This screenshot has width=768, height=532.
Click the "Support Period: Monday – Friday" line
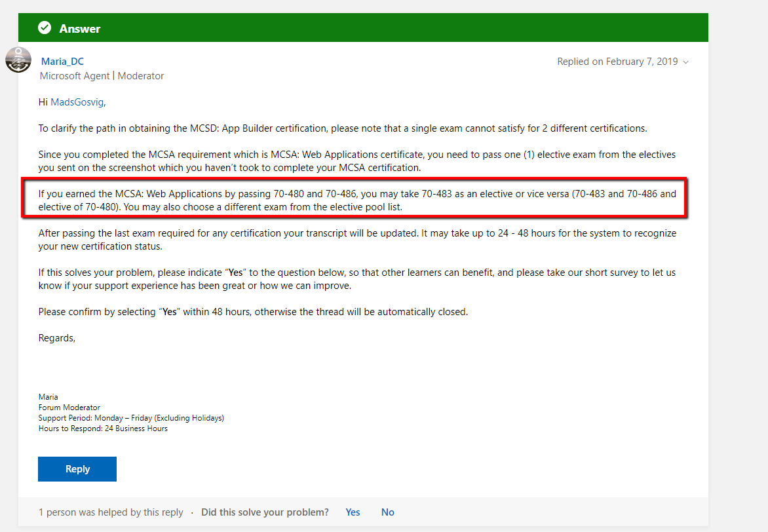click(131, 418)
